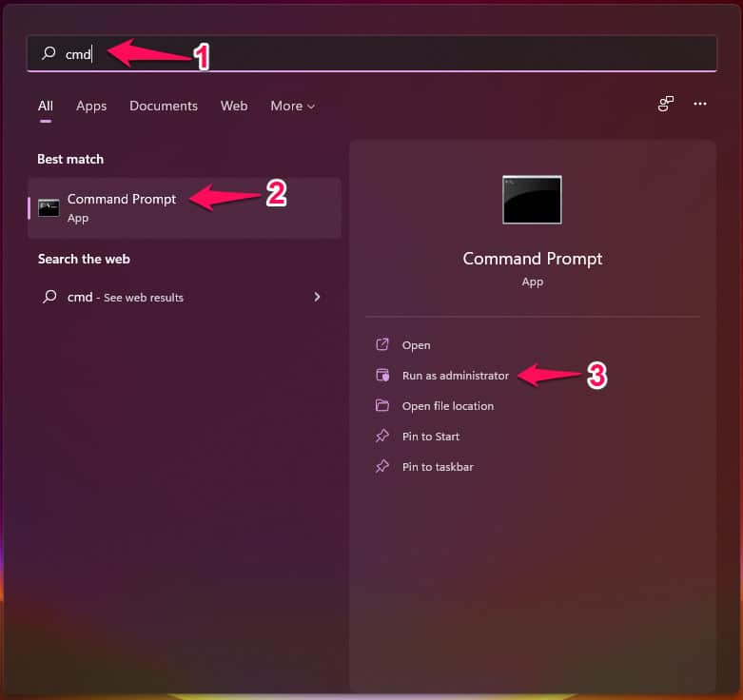Switch to the Documents filter tab
743x700 pixels.
(164, 106)
